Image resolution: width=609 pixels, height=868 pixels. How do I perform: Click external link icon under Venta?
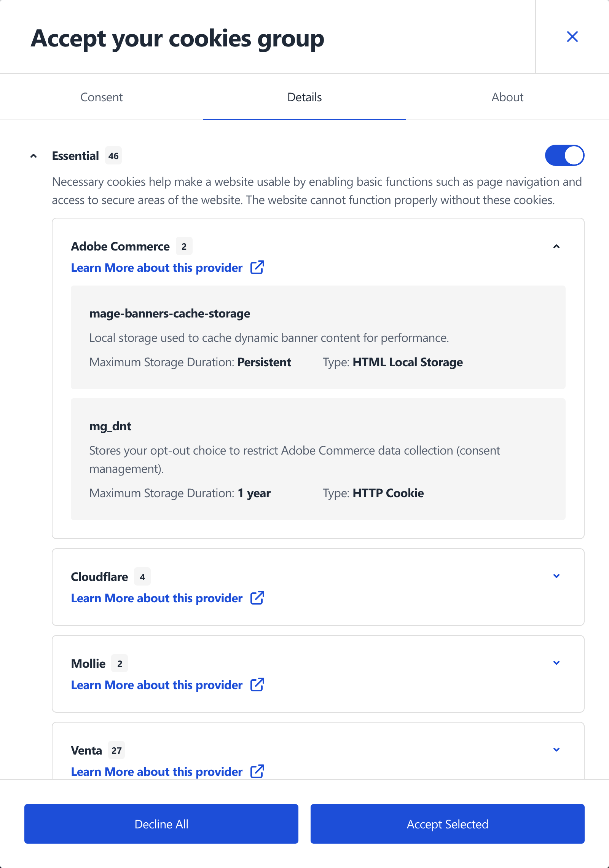pos(257,772)
